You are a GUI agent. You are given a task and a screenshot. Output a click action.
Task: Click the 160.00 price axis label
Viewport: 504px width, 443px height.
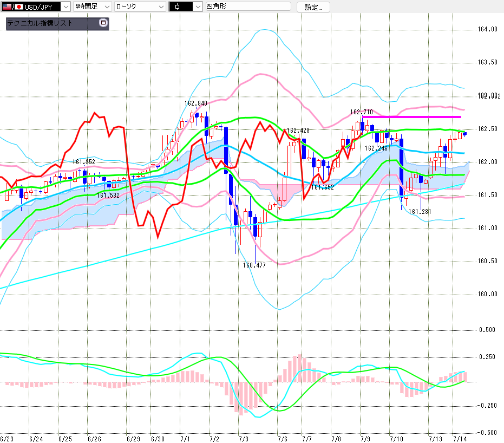[487, 294]
